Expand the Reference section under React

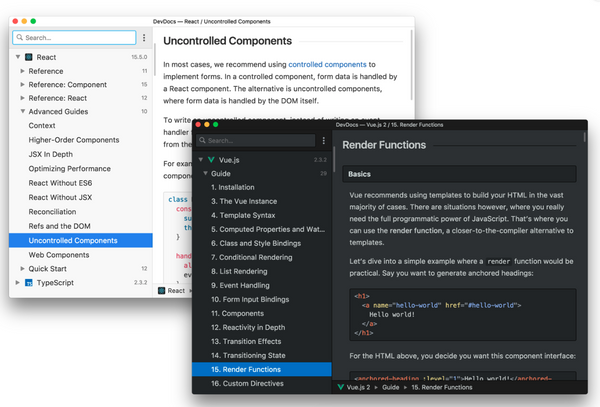point(22,71)
